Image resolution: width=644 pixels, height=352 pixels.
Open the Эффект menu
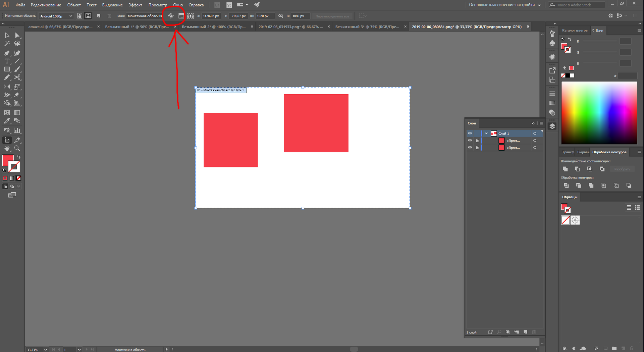pyautogui.click(x=135, y=5)
